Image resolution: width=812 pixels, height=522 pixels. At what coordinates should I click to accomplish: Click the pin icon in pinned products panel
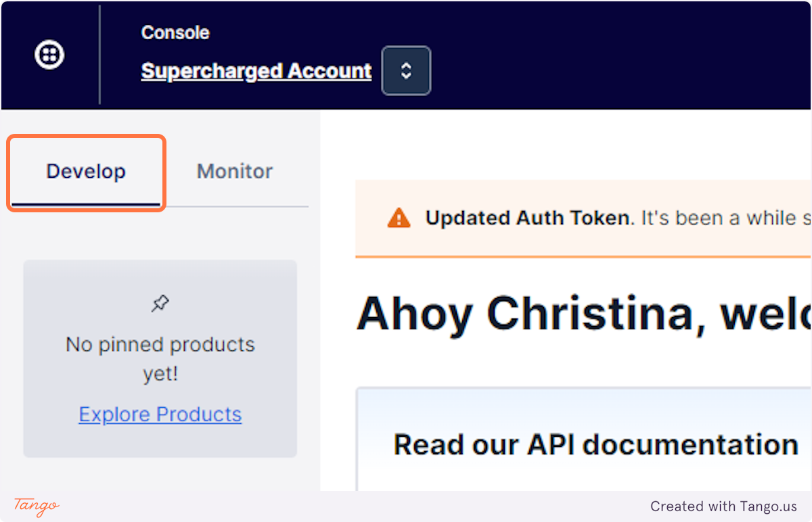click(x=160, y=304)
